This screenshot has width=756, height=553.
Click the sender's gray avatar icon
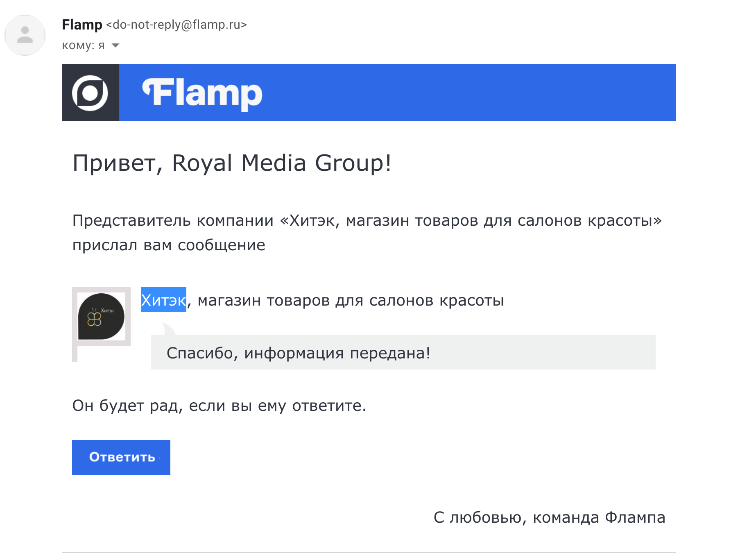click(x=25, y=35)
